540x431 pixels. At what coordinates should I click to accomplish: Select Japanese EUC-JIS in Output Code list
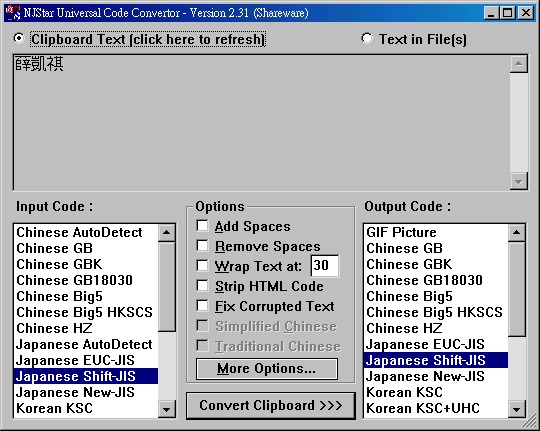coord(436,345)
